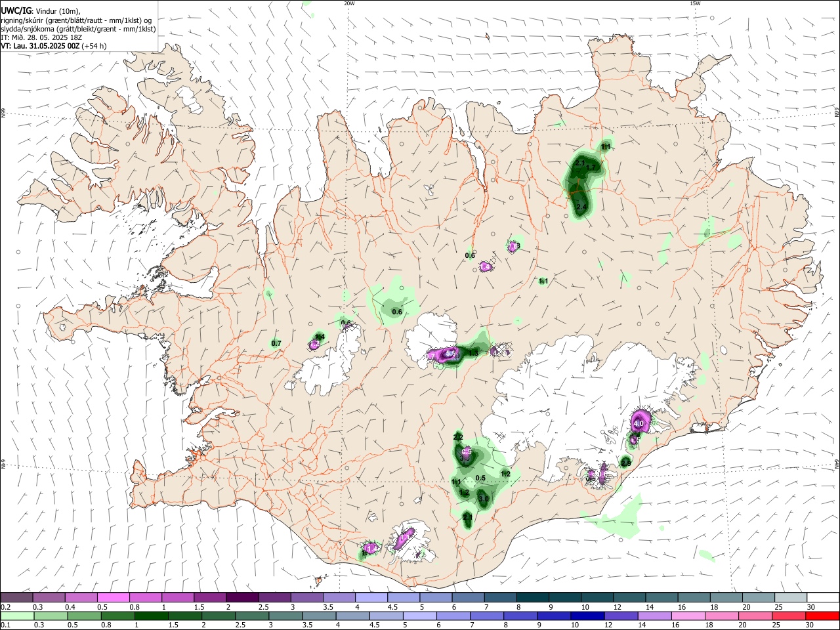840x630 pixels.
Task: Click the bright red swatch after bottom-row 30
Action: [822, 616]
